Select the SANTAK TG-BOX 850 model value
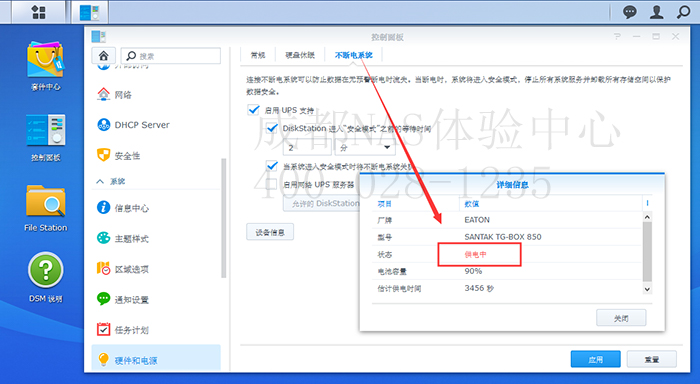The height and width of the screenshot is (384, 700). [503, 237]
